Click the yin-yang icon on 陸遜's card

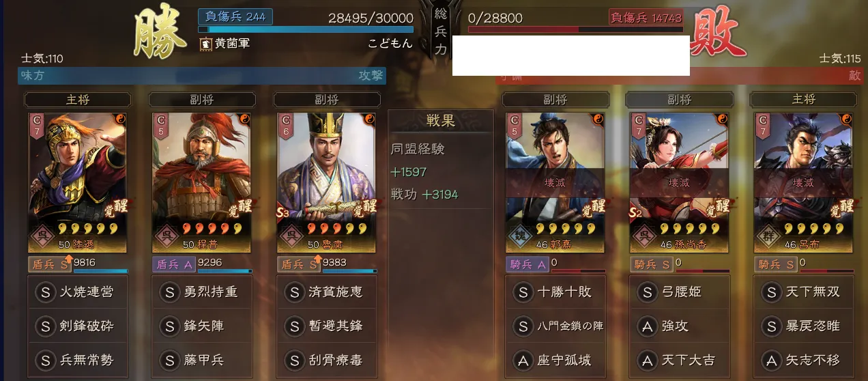120,119
